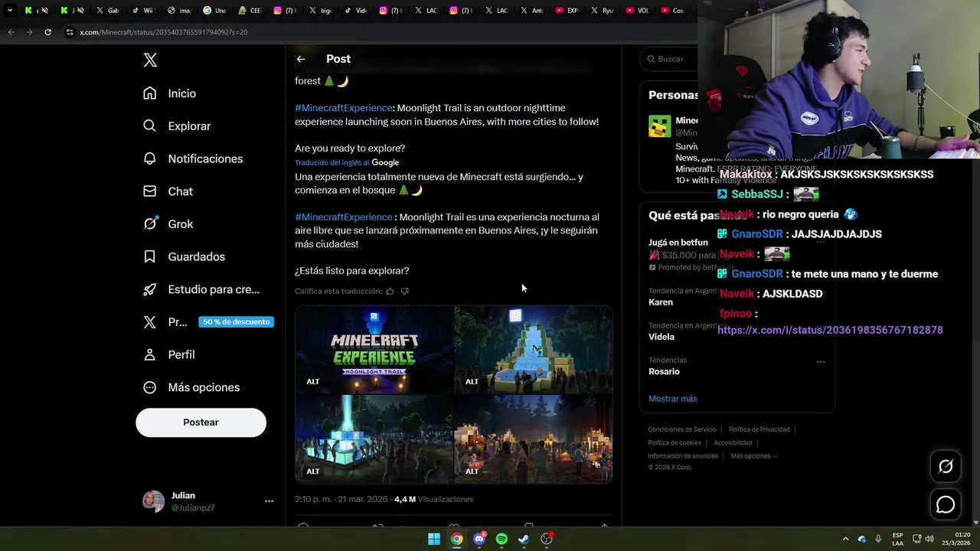
Task: Open the floating chat messages button
Action: [x=946, y=504]
